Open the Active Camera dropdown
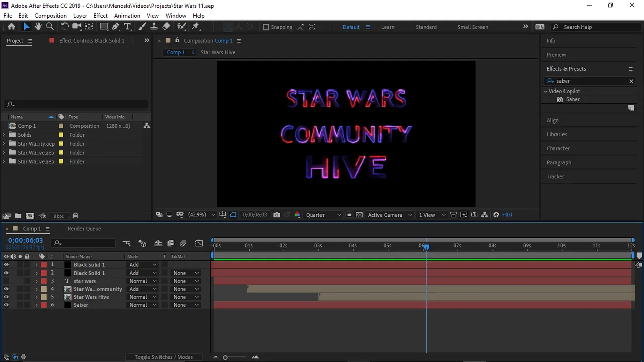 click(390, 215)
